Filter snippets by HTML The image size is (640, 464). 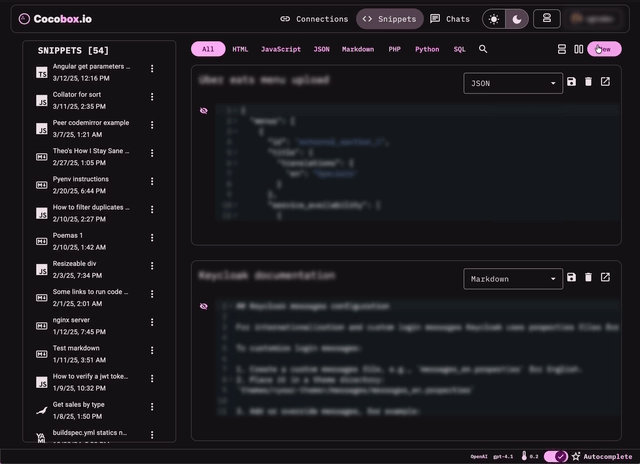click(x=240, y=49)
